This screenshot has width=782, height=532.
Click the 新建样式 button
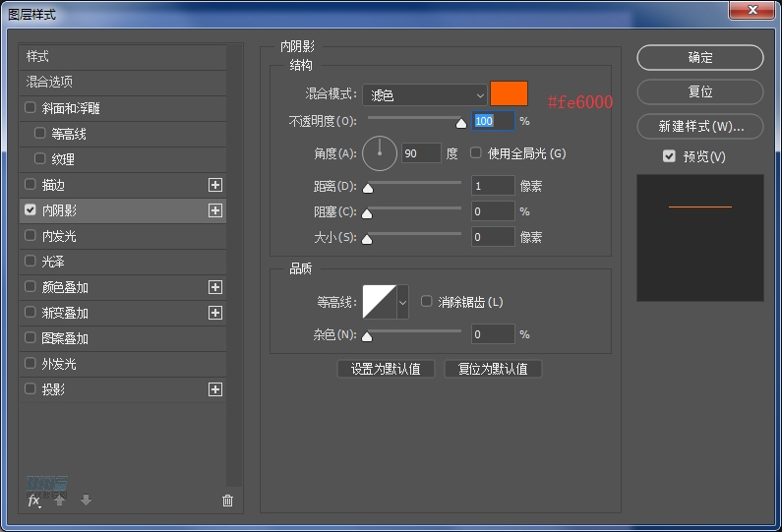click(699, 127)
